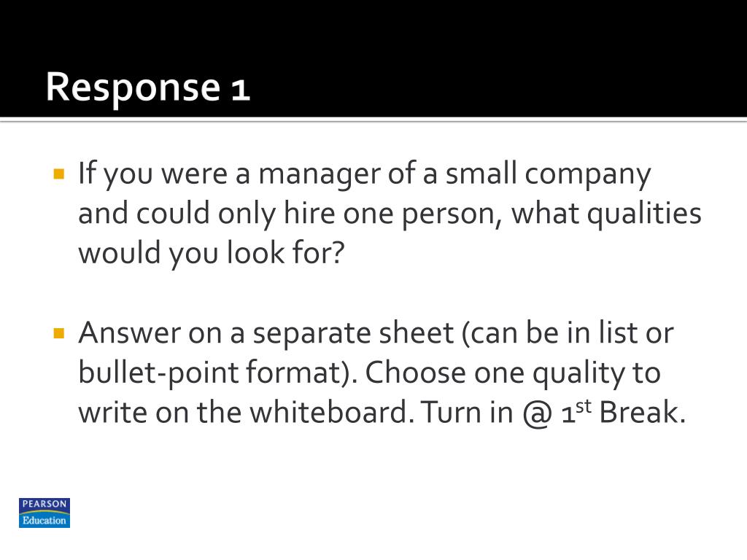Click the words 'Turn in'
The image size is (747, 560).
[467, 411]
